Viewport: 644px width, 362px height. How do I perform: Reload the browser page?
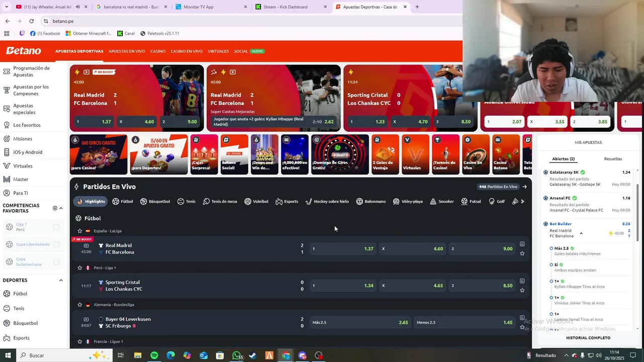click(x=31, y=21)
